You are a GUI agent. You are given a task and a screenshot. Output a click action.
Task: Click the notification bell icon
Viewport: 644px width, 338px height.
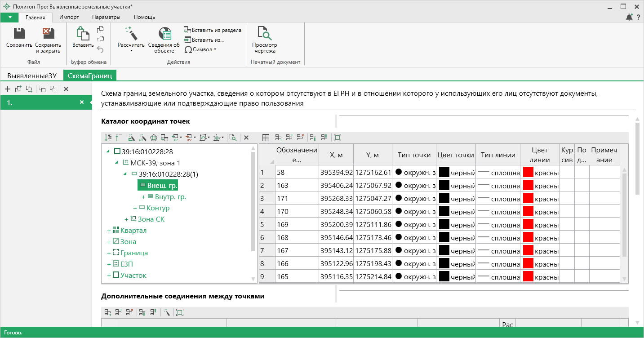pyautogui.click(x=629, y=17)
